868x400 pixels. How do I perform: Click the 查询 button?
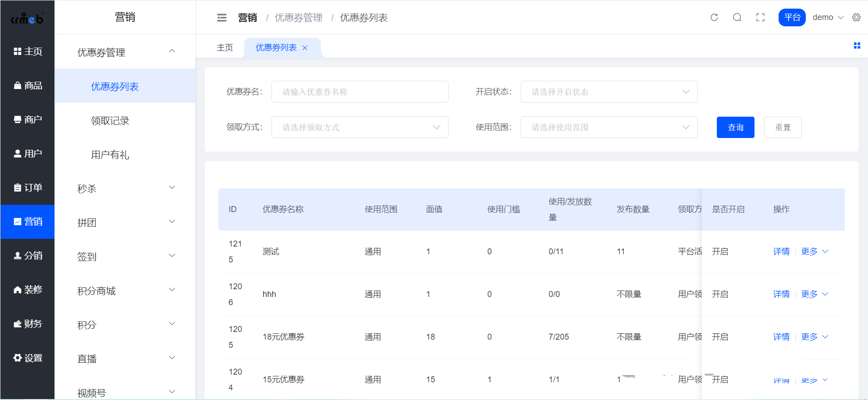coord(735,127)
